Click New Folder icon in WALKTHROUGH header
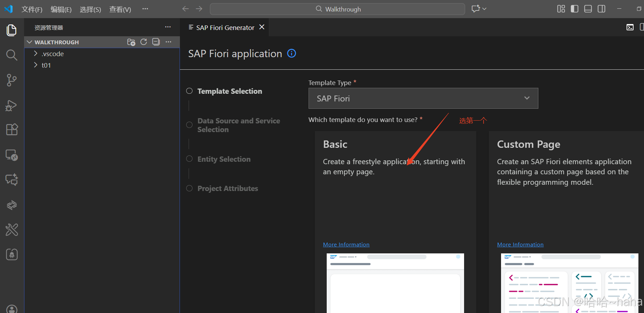The height and width of the screenshot is (313, 644). [131, 42]
